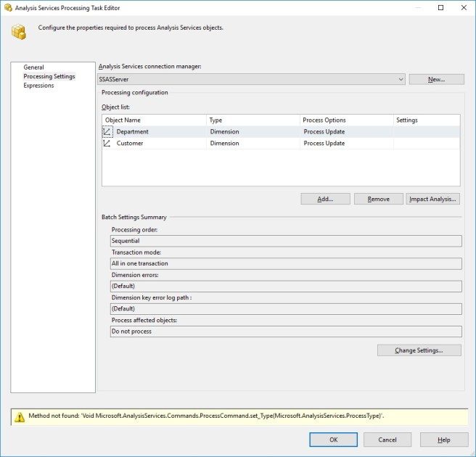
Task: Click the Customer dimension row icon
Action: [x=107, y=144]
